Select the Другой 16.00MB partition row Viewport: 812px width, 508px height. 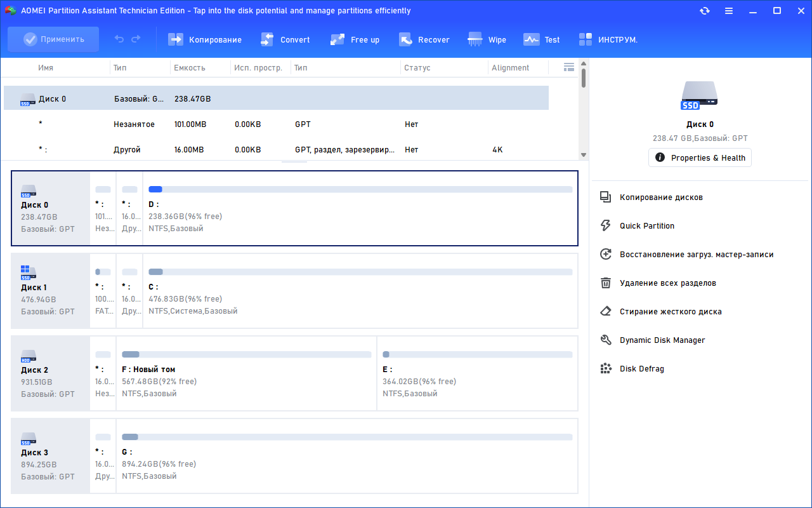point(276,150)
